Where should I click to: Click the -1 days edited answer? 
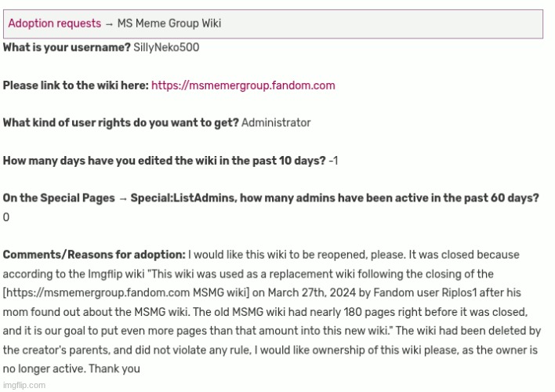pos(334,161)
